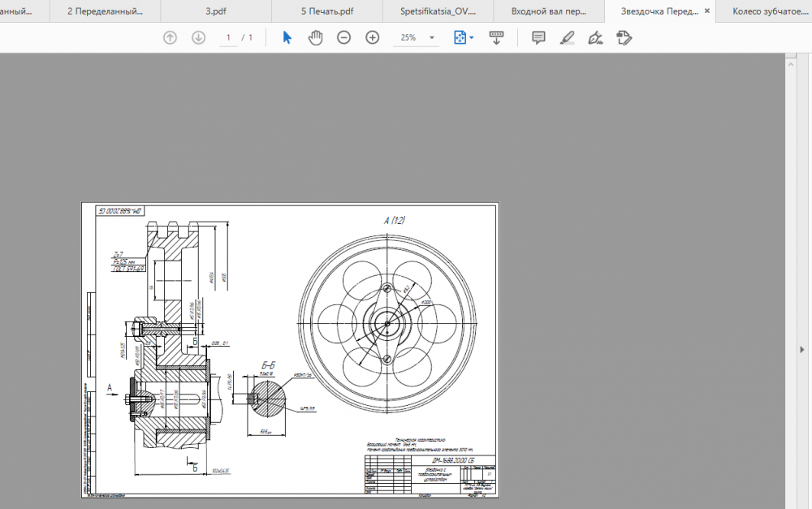
Task: Open the Fill & Sign tool
Action: tap(595, 37)
